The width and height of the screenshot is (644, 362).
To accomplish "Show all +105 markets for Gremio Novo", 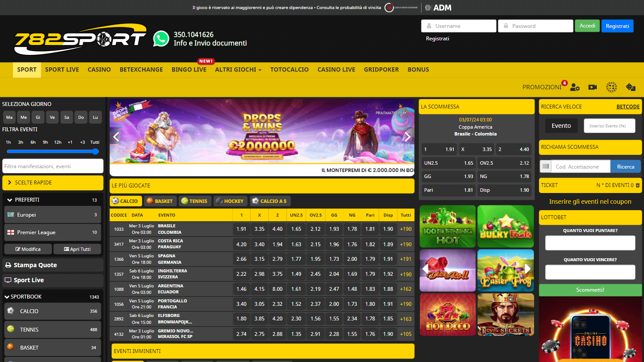I will (x=406, y=334).
